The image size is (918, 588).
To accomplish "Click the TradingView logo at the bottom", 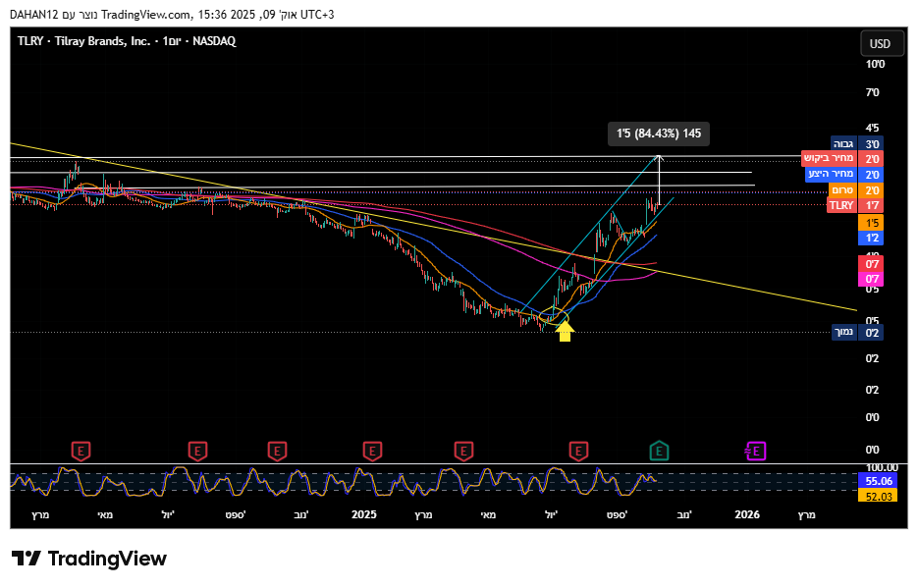I will [x=89, y=559].
